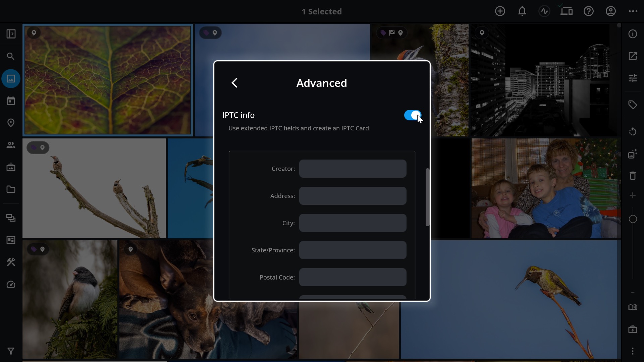Select the black and white city thumbnail
Screen dimensions: 644x362
click(x=545, y=80)
